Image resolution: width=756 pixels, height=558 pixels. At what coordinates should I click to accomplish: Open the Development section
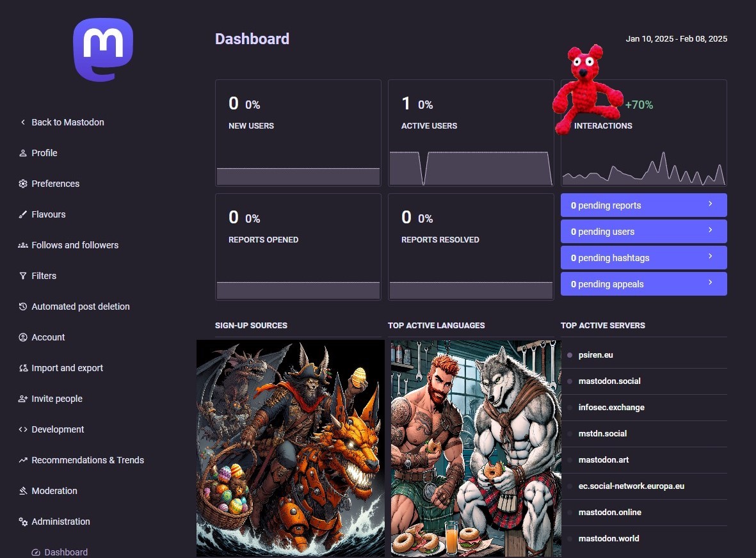(58, 429)
